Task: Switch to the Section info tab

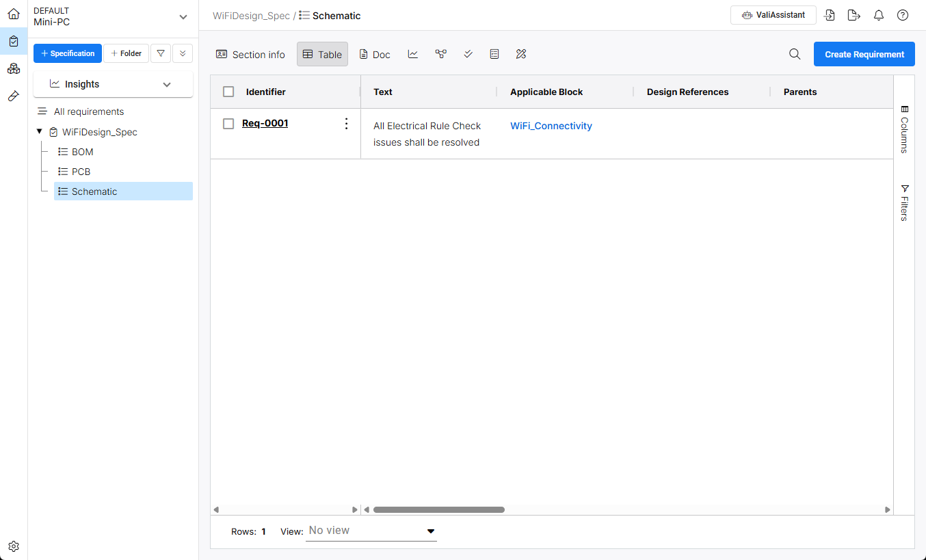Action: 251,54
